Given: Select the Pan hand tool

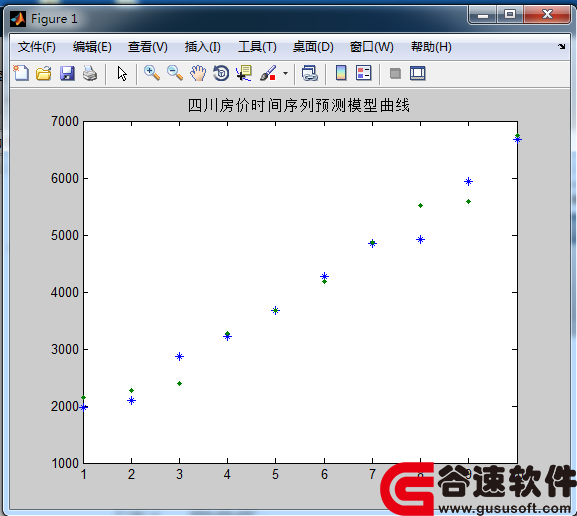Looking at the screenshot, I should coord(198,73).
